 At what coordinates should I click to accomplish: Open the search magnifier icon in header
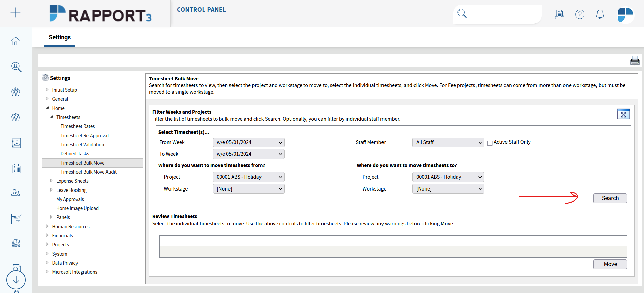click(462, 14)
